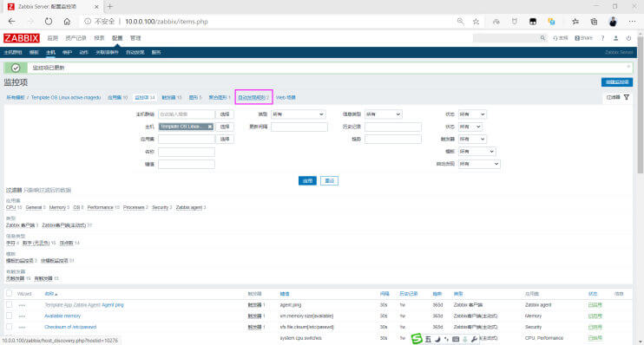Click the 重设 reset filter button
Screen dimensions: 644x345
(330, 181)
